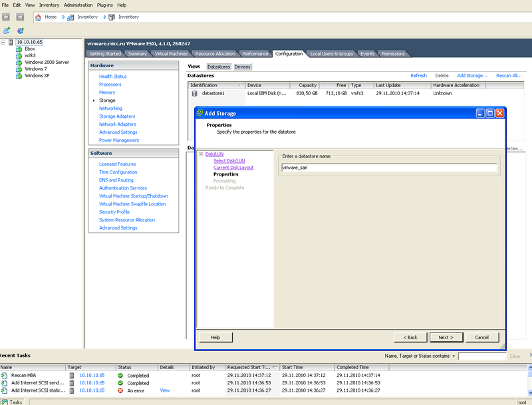Click the first Inventory breadcrumb icon

click(70, 17)
